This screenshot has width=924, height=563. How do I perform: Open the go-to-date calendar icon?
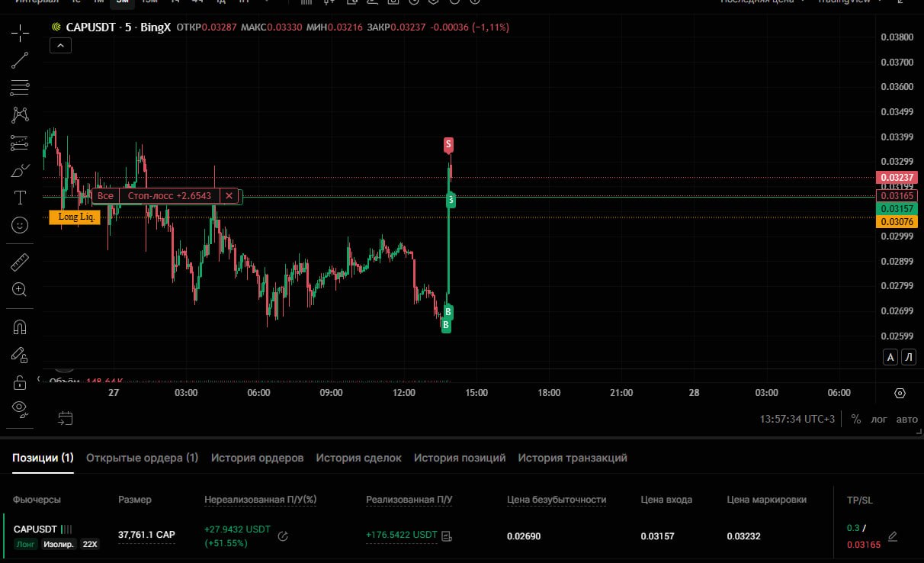coord(65,417)
